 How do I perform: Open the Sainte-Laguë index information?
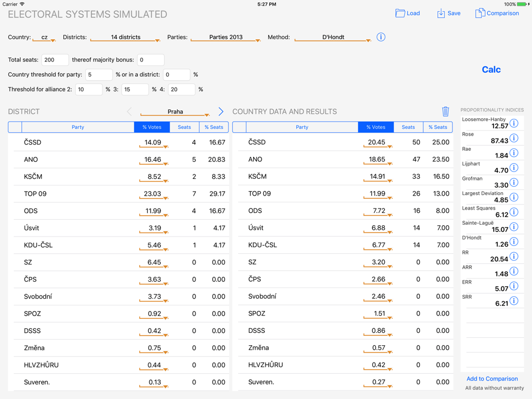click(x=514, y=226)
